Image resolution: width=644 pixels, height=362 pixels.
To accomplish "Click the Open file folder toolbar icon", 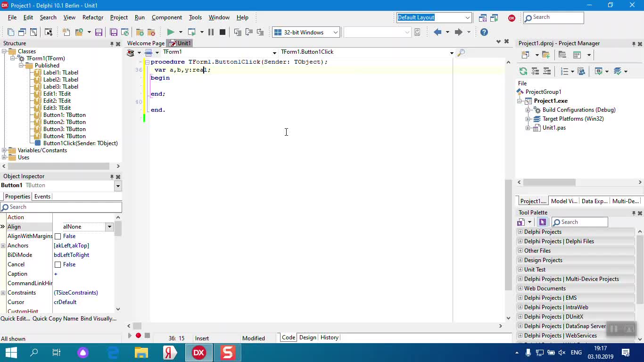I will tap(79, 32).
